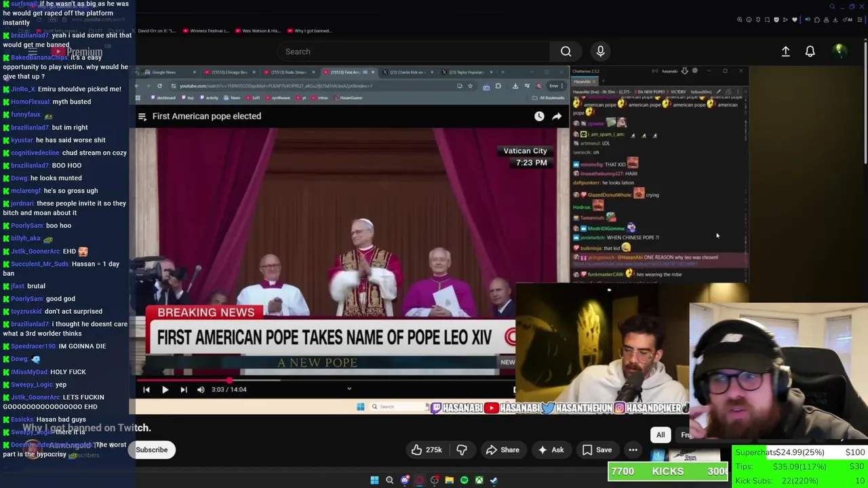Start voice search with the microphone icon

pos(600,52)
